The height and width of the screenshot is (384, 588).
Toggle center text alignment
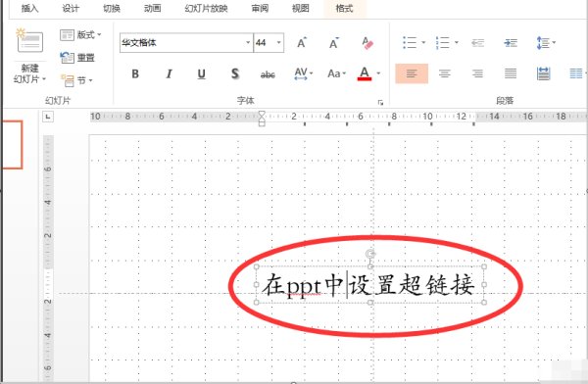click(x=444, y=73)
